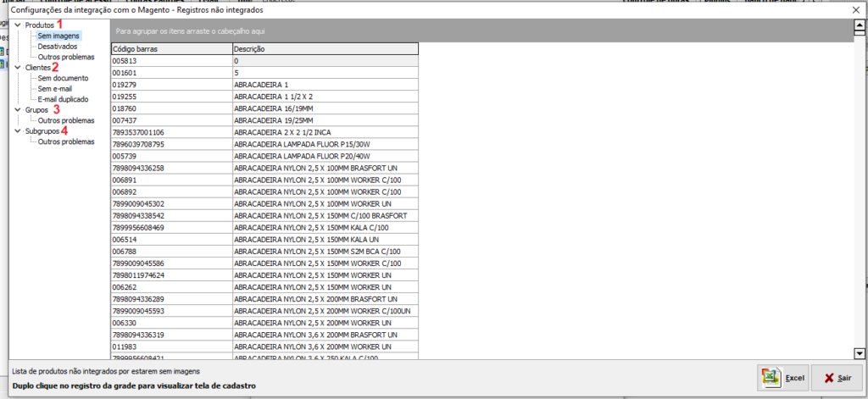Screen dimensions: 868x399
Task: Collapse the Produtos tree node
Action: click(x=19, y=25)
